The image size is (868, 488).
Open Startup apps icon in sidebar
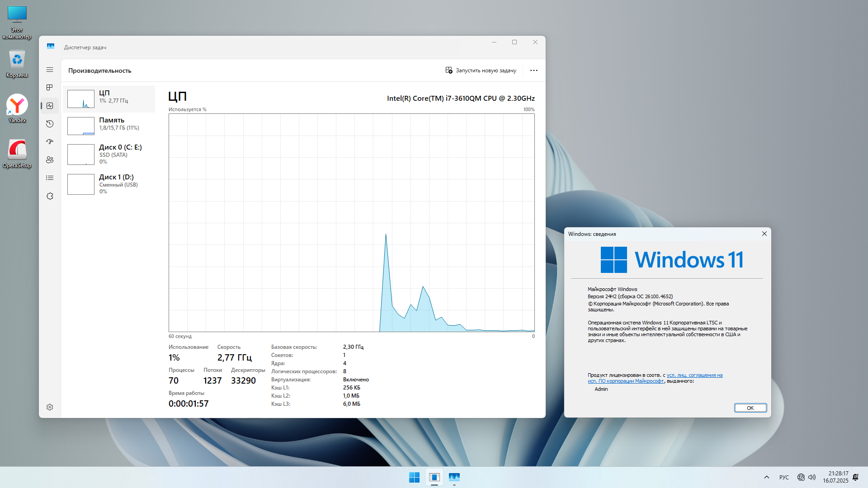(x=50, y=142)
